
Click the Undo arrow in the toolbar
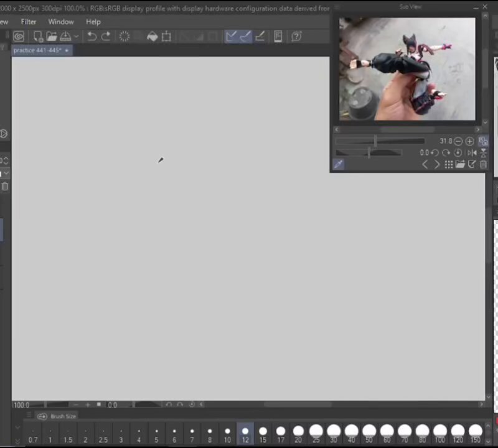92,36
